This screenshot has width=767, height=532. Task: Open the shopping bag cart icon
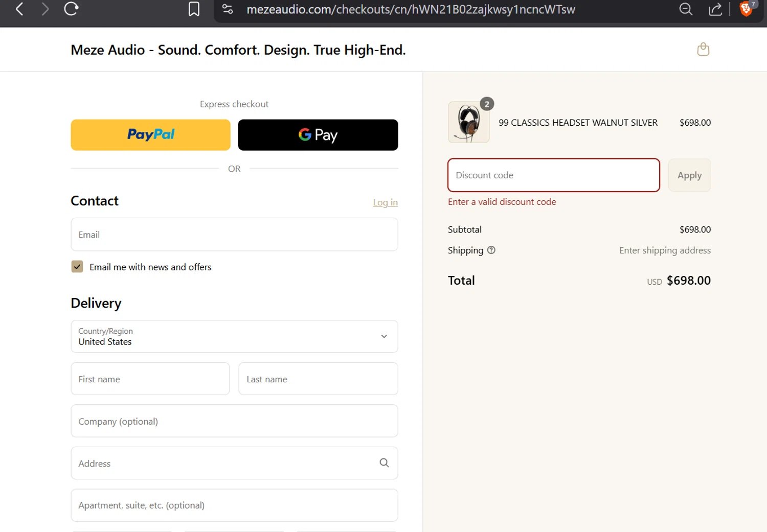point(703,49)
